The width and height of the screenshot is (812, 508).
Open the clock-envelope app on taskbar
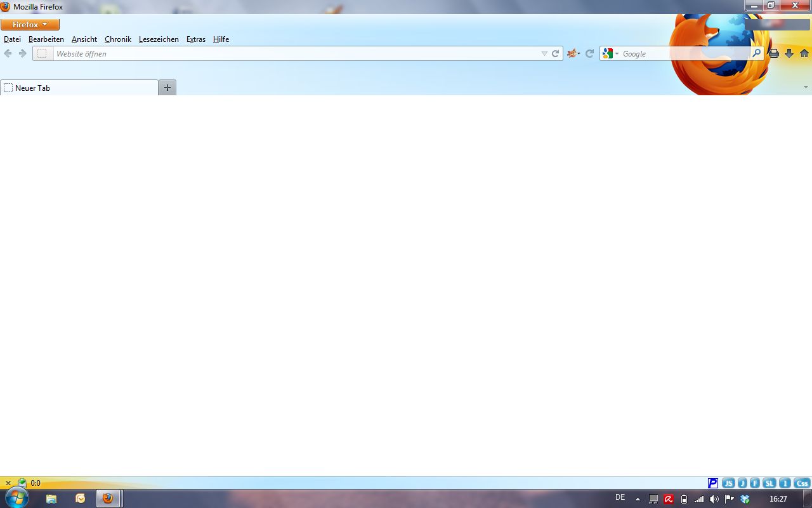click(x=81, y=498)
